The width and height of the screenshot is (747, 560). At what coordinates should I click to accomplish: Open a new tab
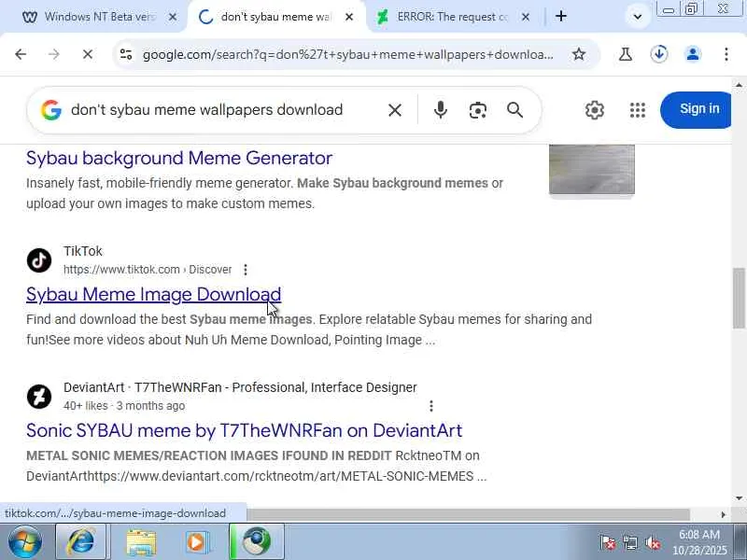[561, 16]
